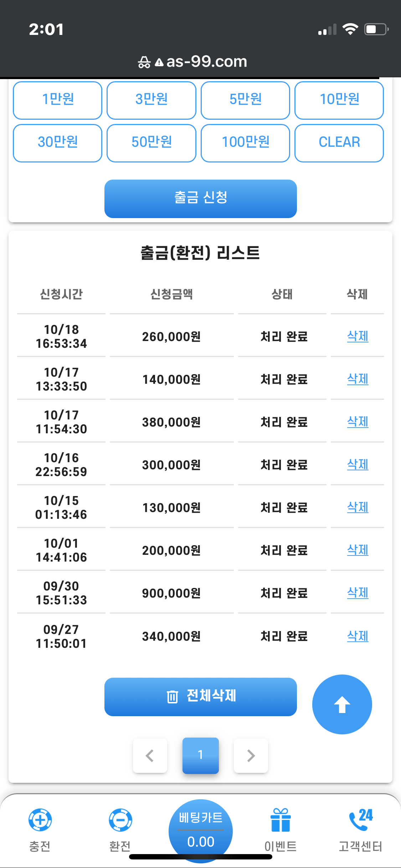Tap the warning triangle beside URL
This screenshot has height=868, width=401.
coord(159,63)
